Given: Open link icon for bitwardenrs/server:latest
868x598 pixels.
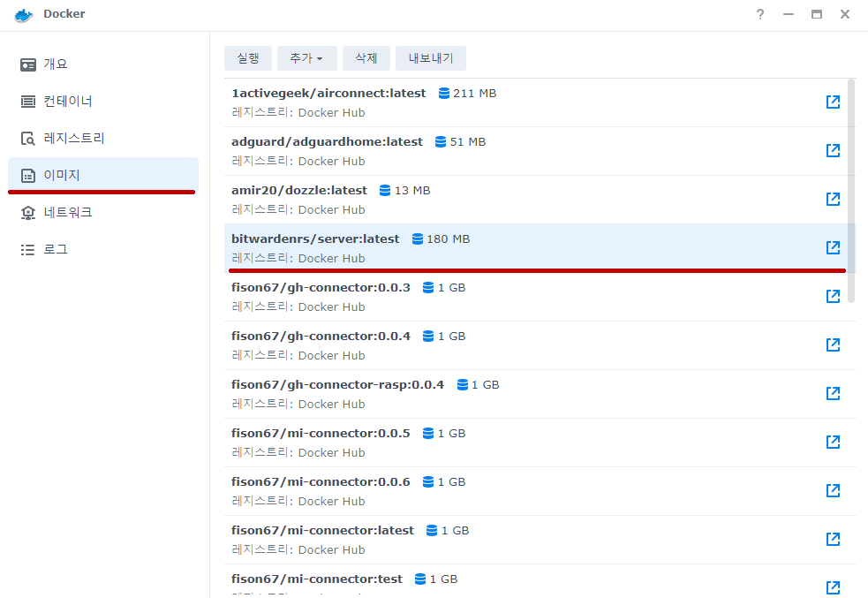Looking at the screenshot, I should [x=834, y=247].
